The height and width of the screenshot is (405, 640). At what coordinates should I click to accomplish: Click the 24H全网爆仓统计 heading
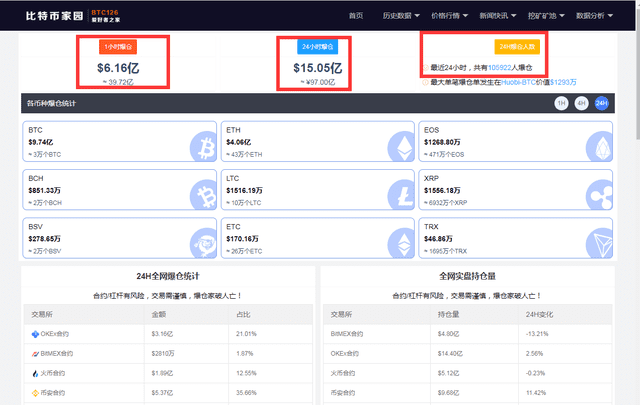pyautogui.click(x=168, y=276)
